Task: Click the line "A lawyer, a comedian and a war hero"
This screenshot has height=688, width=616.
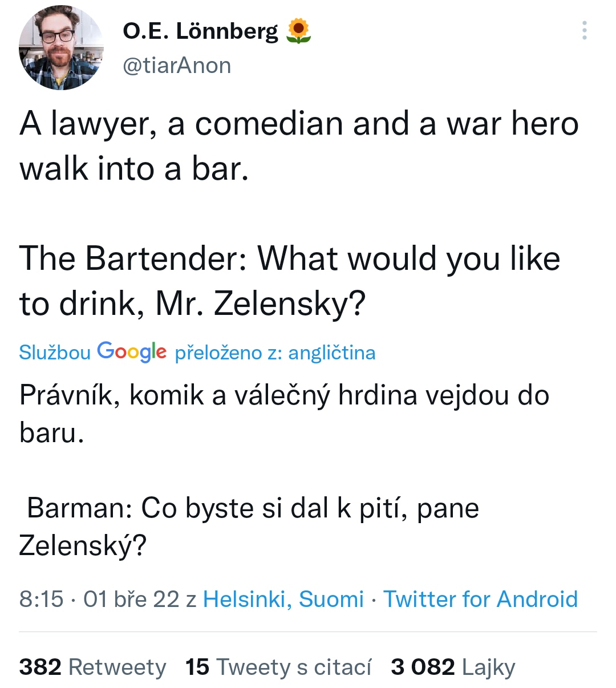Action: 299,124
